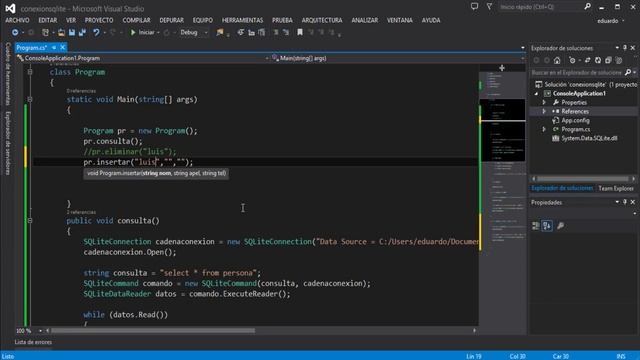Click the decrease indent toolbar icon
Screen dimensions: 640x360
pyautogui.click(x=276, y=32)
